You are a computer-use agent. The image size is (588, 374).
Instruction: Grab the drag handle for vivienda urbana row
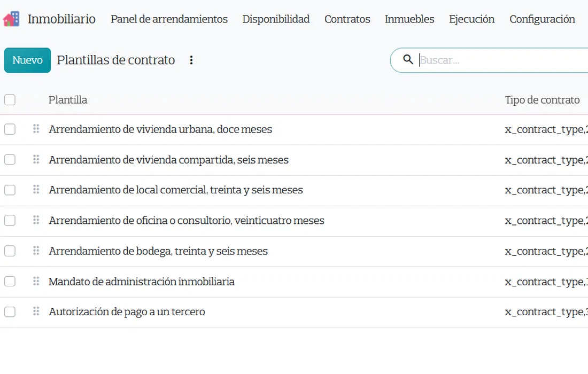point(36,129)
